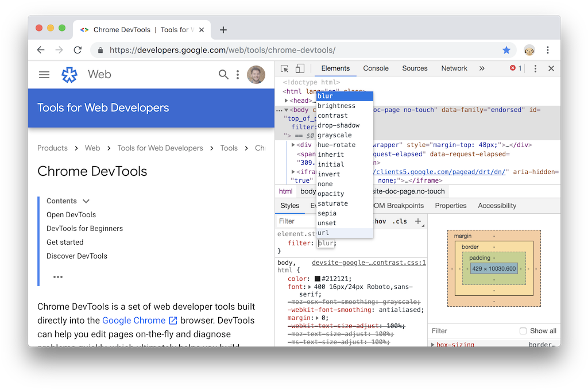Image resolution: width=588 pixels, height=389 pixels.
Task: Click the browser back arrow
Action: [41, 50]
